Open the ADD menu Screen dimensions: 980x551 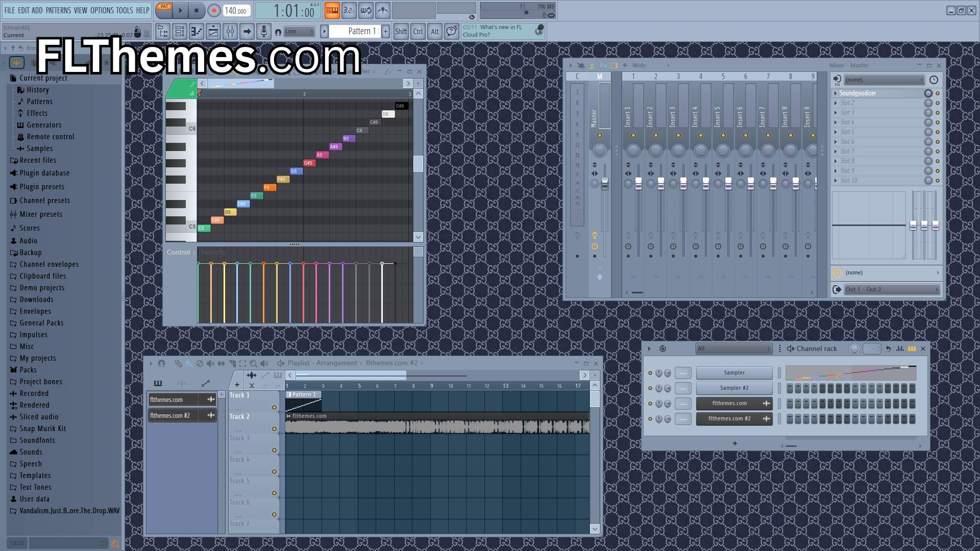point(37,10)
